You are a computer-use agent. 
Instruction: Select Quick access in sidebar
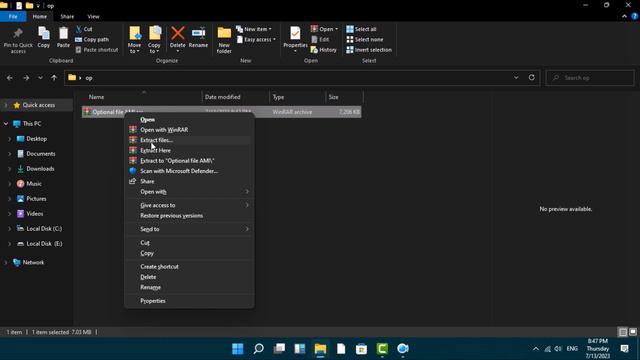tap(38, 105)
